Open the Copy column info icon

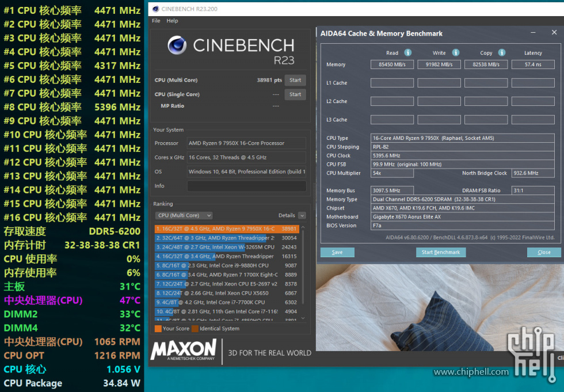[x=502, y=52]
